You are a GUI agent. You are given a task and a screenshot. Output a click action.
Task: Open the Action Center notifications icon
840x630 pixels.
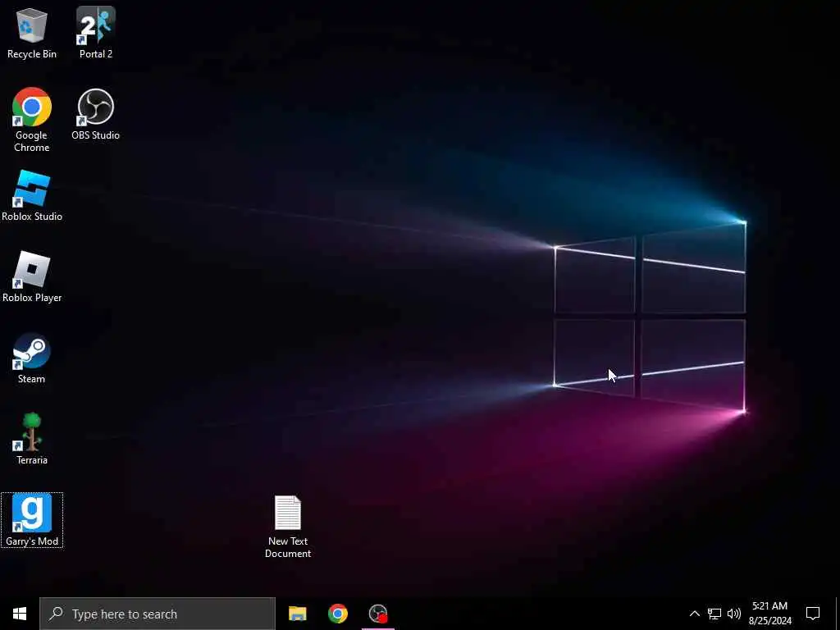click(x=813, y=614)
